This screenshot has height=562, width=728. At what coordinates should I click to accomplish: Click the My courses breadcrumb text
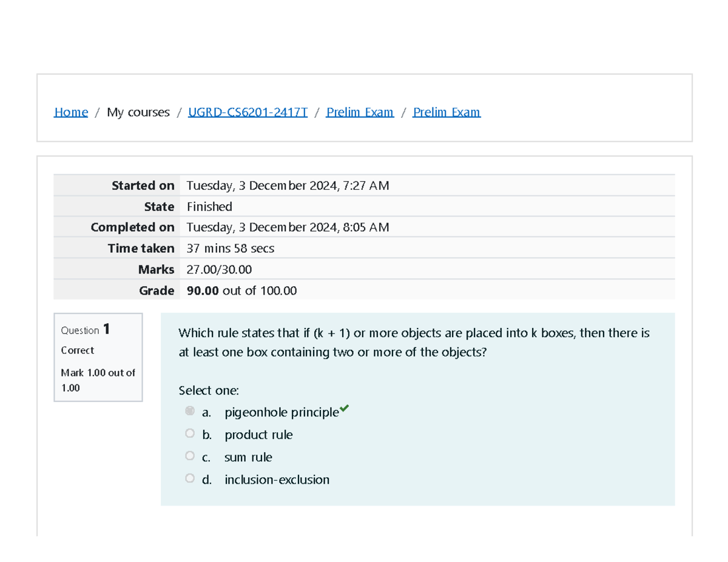point(138,112)
